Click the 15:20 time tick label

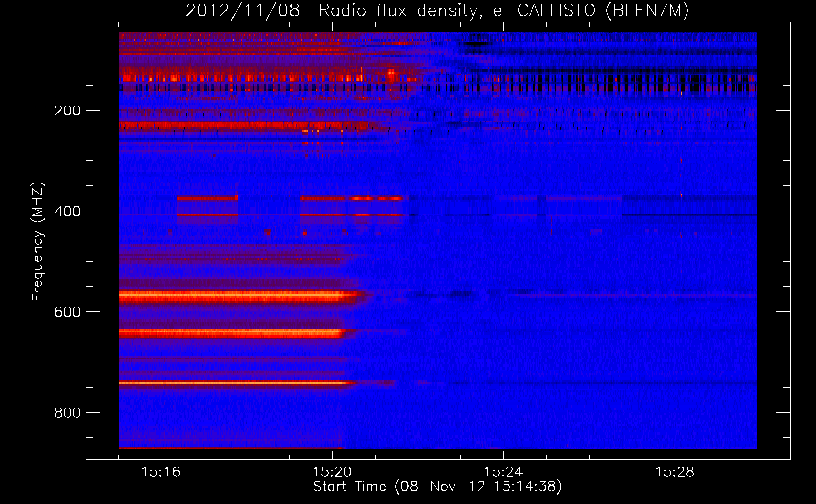(x=332, y=472)
